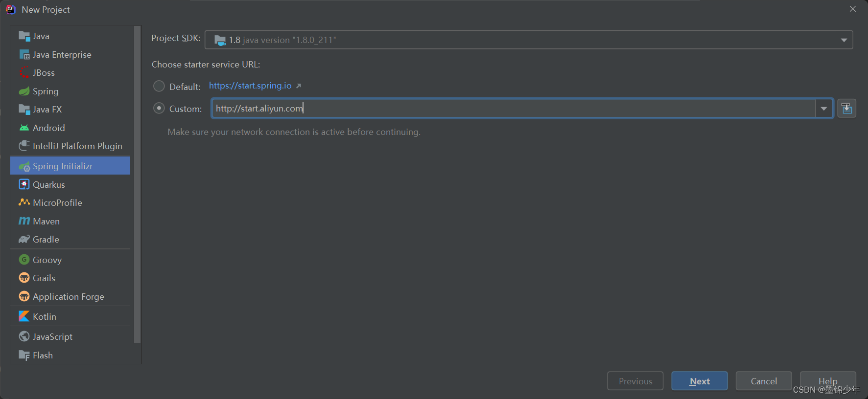Choose Maven project type

[x=70, y=221]
